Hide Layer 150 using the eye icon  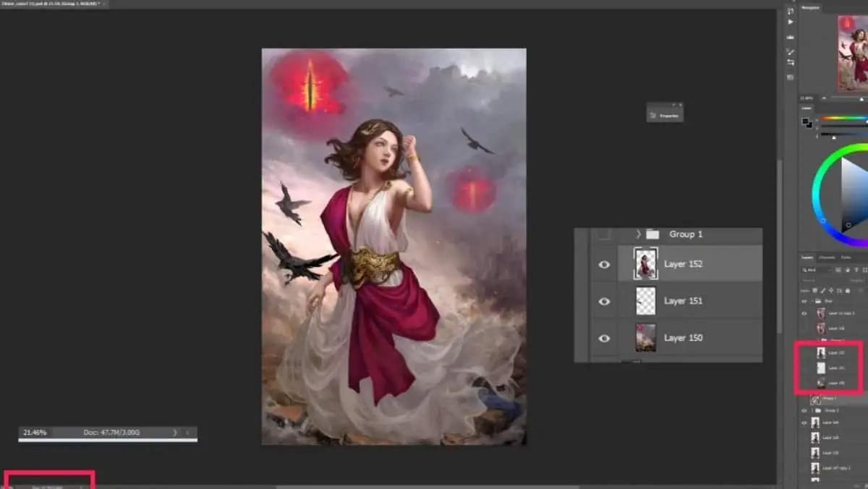604,338
